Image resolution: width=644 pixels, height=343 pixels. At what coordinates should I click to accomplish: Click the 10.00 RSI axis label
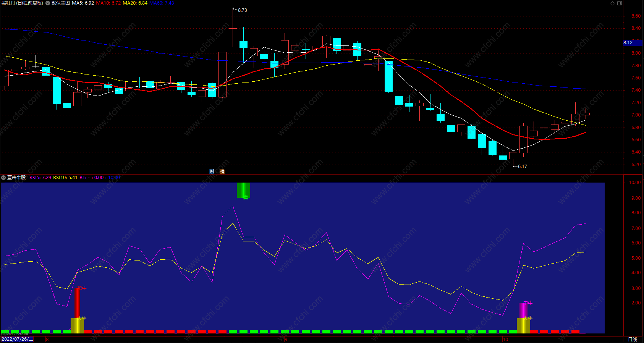[635, 183]
